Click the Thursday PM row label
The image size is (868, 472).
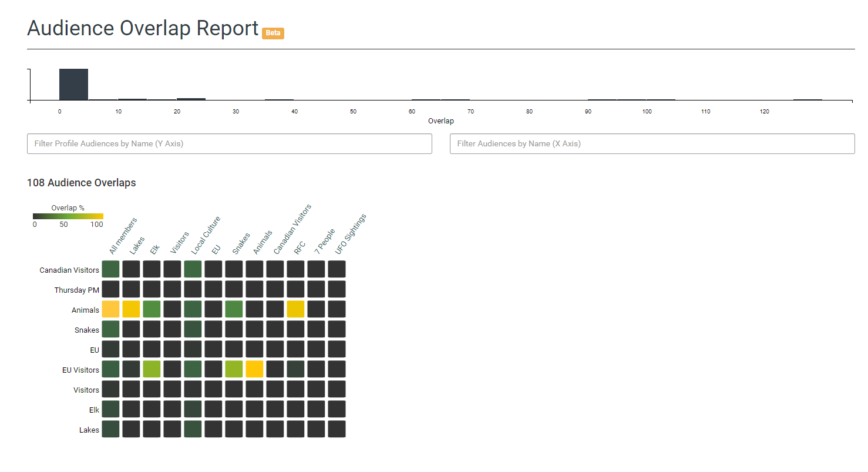(76, 290)
